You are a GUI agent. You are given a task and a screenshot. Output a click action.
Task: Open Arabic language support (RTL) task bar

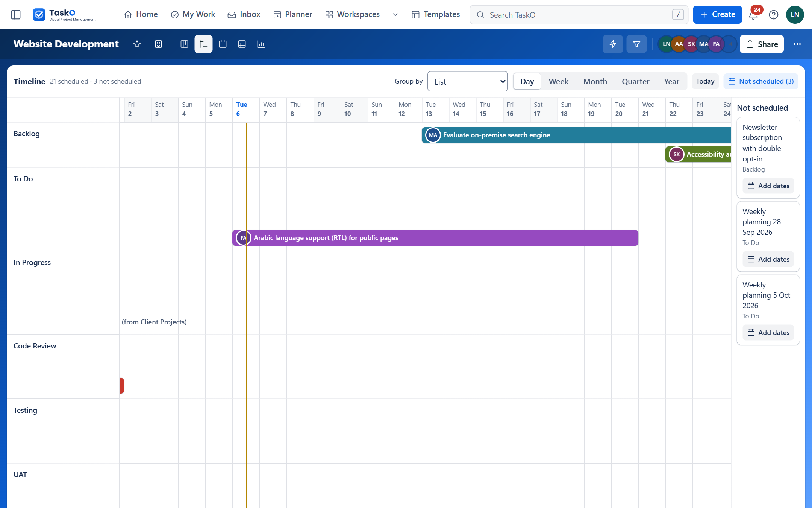pos(435,238)
